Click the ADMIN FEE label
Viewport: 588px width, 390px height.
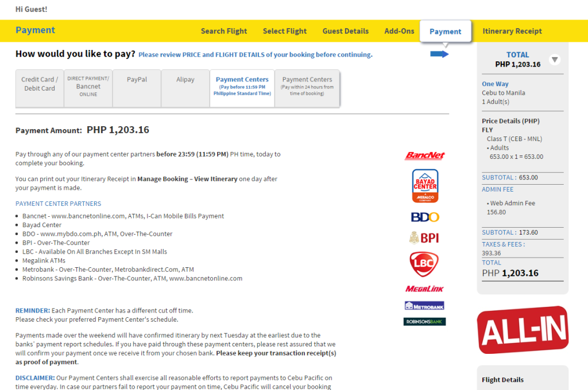(x=498, y=190)
